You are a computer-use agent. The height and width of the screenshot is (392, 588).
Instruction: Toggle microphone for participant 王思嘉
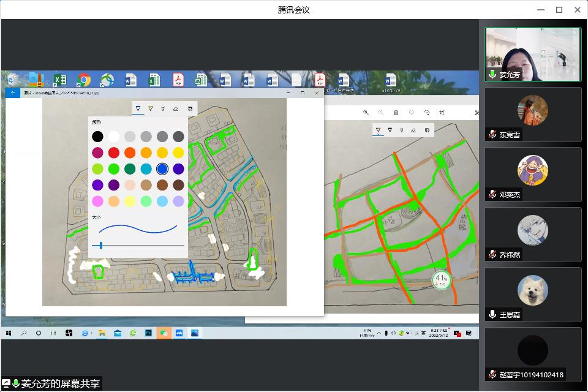tap(492, 314)
